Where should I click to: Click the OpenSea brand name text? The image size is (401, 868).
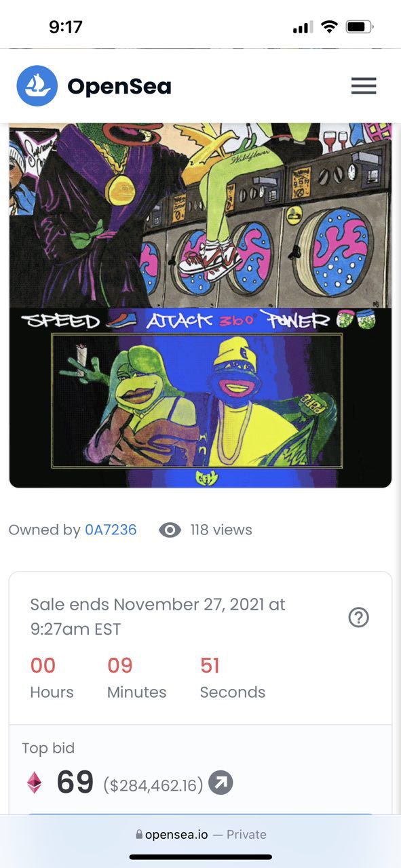[x=119, y=86]
